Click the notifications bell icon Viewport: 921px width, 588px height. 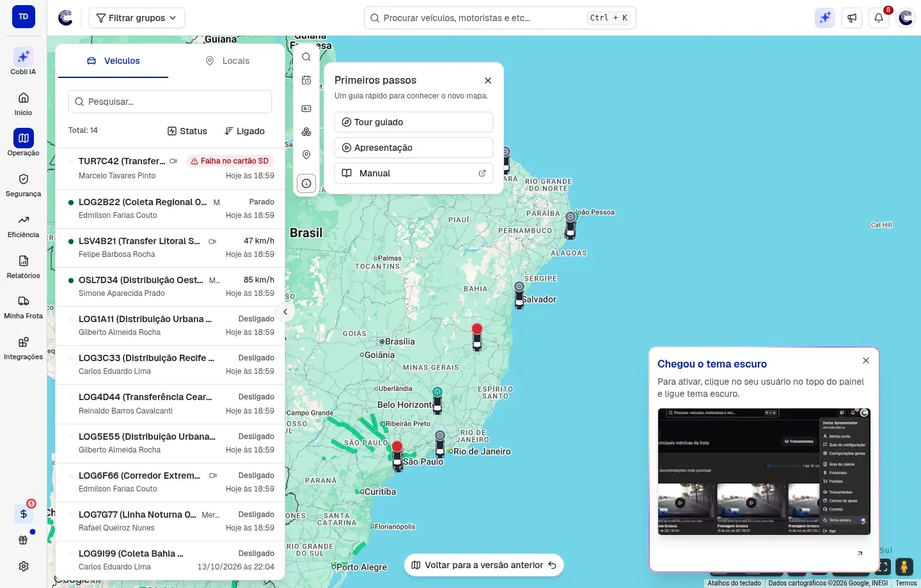[879, 18]
